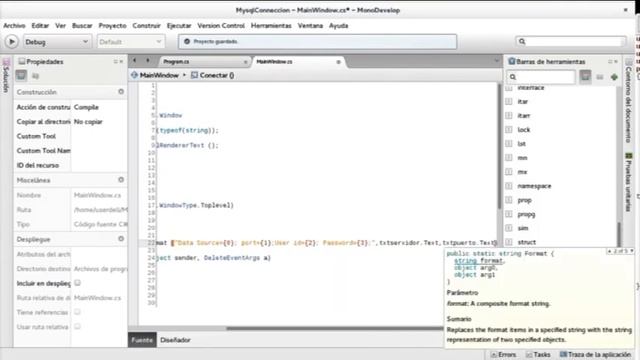The image size is (640, 360).
Task: Switch to the Diseñador view
Action: [x=176, y=340]
